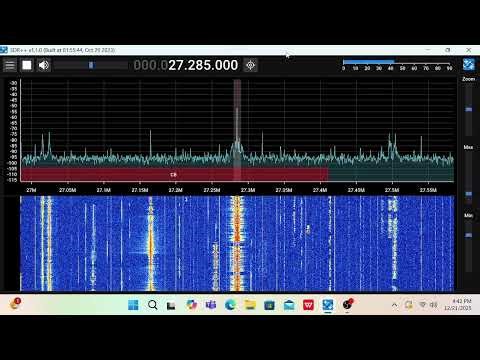Viewport: 480px width, 360px height.
Task: Click the 27.15M frequency axis label
Action: pos(140,190)
